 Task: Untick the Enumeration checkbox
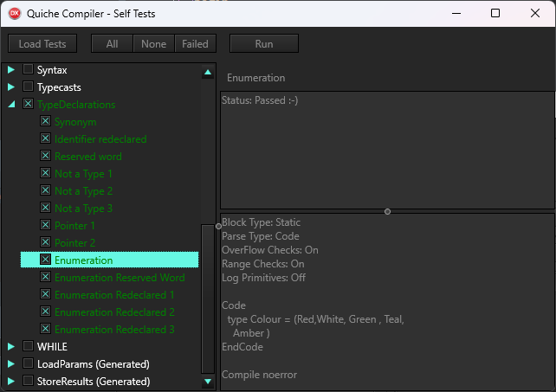point(45,260)
